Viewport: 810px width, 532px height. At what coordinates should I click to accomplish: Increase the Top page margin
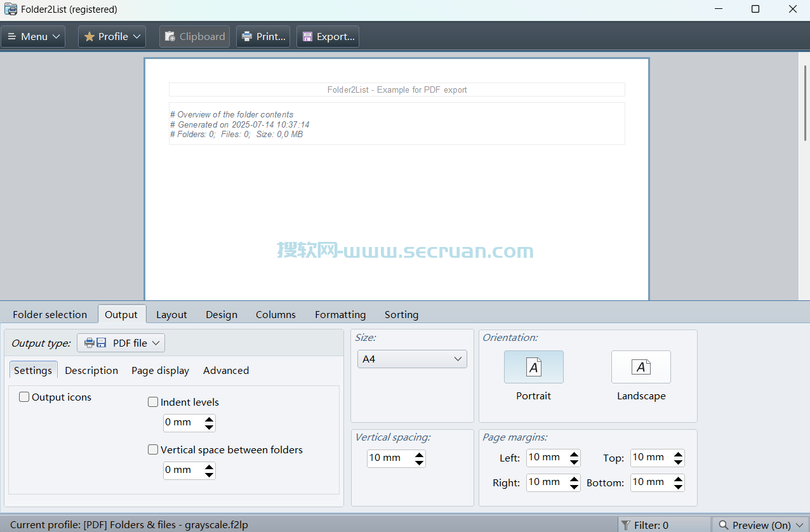(x=679, y=455)
